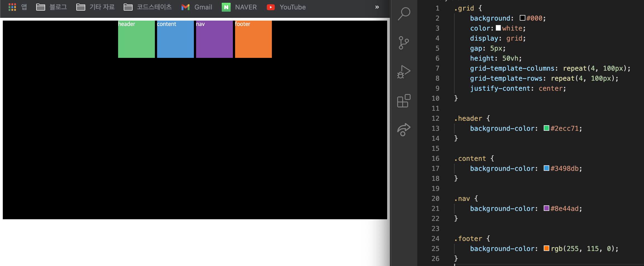Click the 'display: grid' declaration

(498, 38)
